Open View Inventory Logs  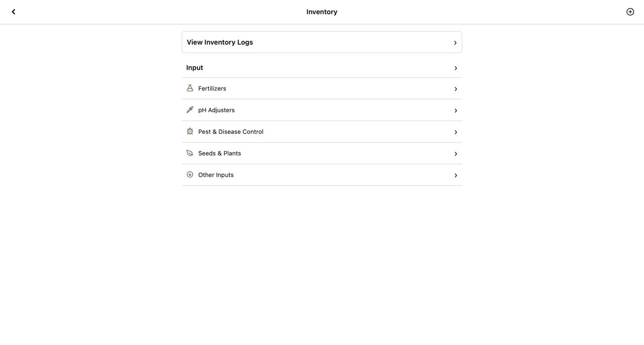322,42
